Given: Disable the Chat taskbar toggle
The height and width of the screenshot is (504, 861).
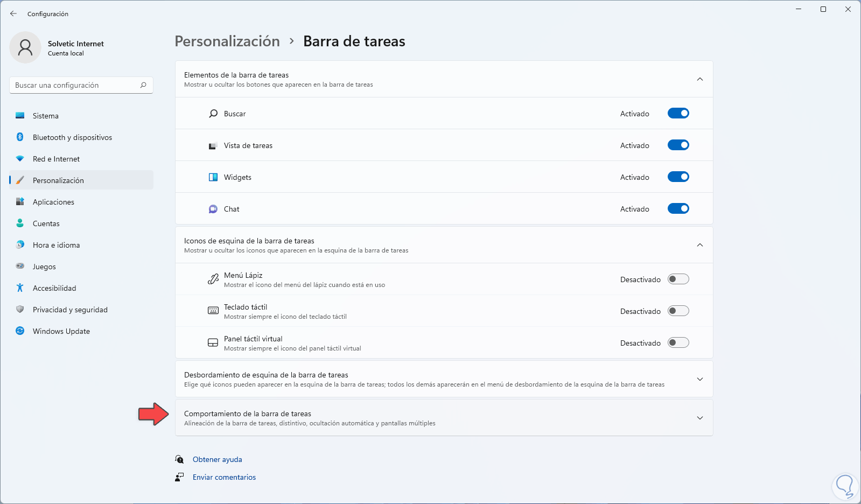Looking at the screenshot, I should 678,209.
